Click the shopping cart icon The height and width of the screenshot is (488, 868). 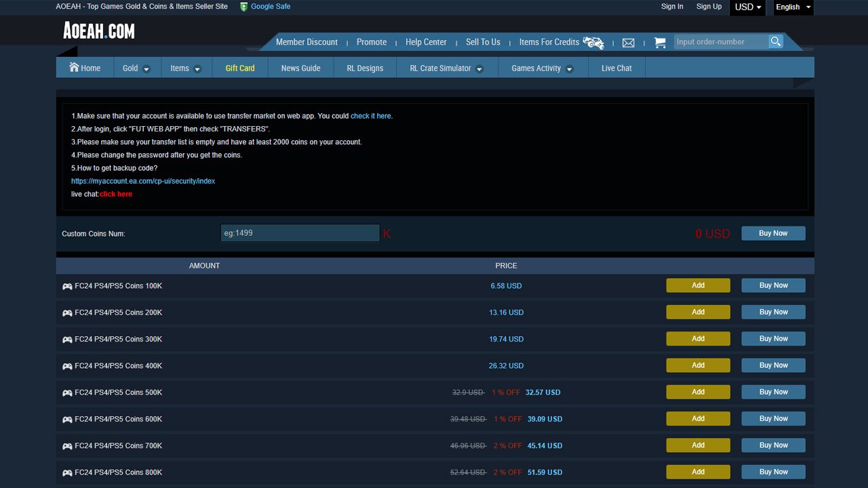(659, 42)
